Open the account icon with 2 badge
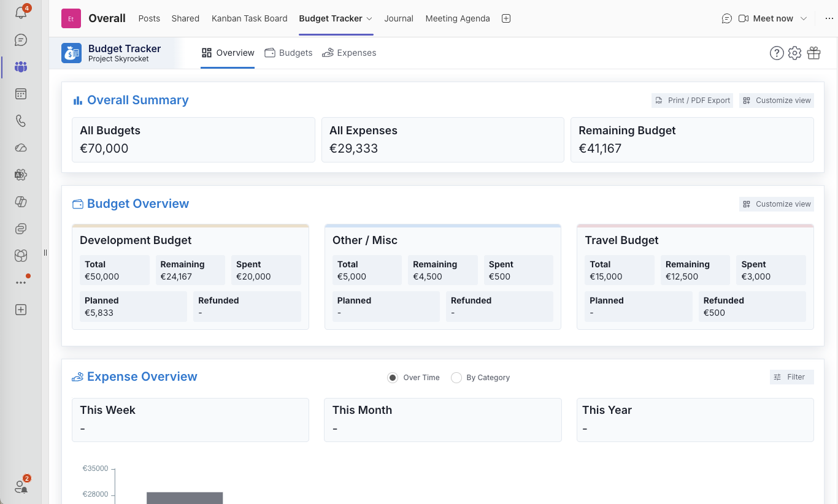 pos(21,486)
